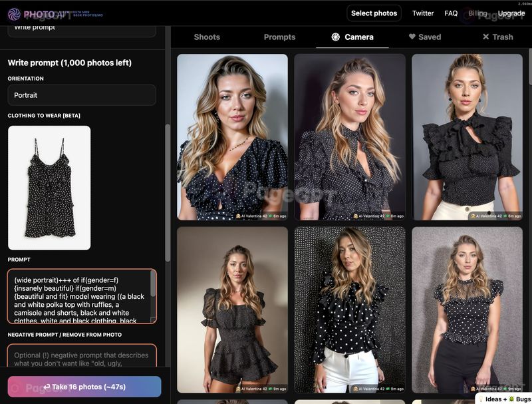Open the Select photos button
Image resolution: width=532 pixels, height=404 pixels.
click(374, 13)
